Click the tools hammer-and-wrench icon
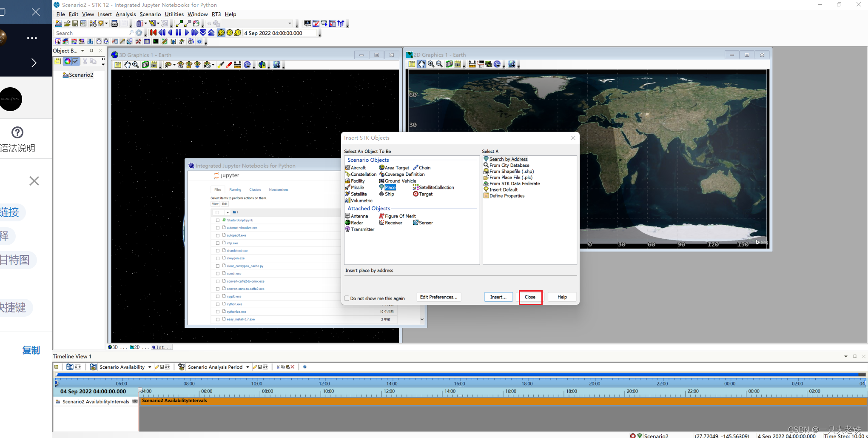Image resolution: width=868 pixels, height=438 pixels. pyautogui.click(x=138, y=41)
